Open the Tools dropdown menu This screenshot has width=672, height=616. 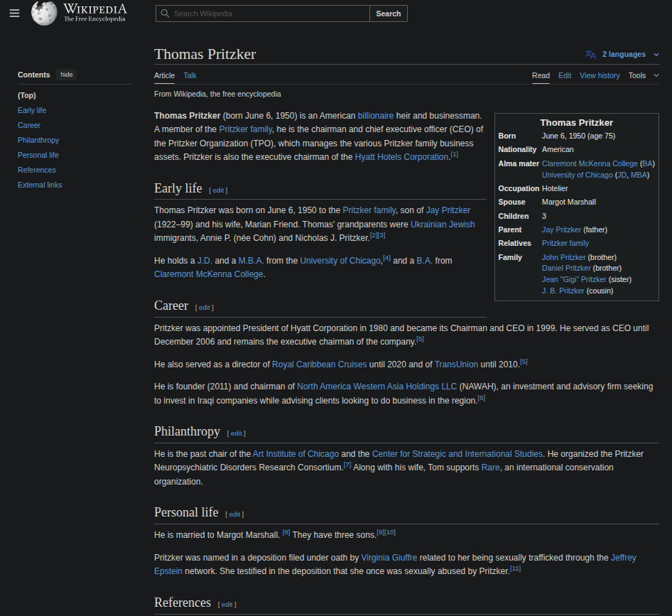644,75
